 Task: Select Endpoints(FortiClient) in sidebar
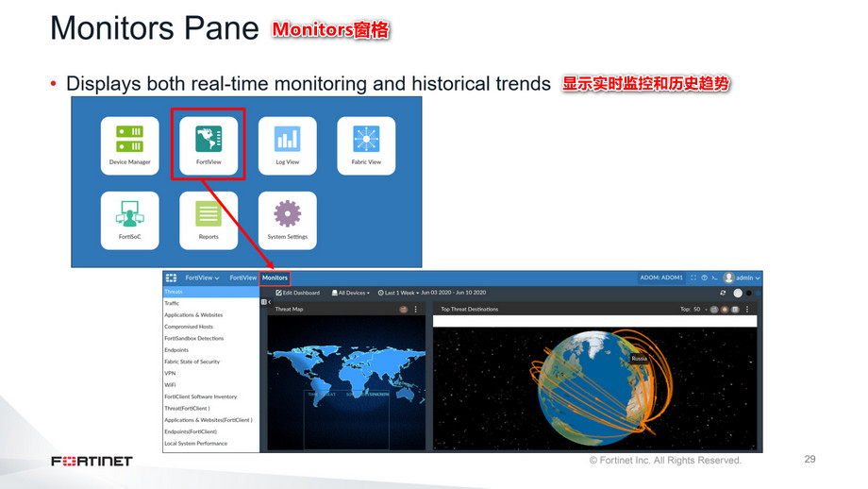tap(211, 431)
